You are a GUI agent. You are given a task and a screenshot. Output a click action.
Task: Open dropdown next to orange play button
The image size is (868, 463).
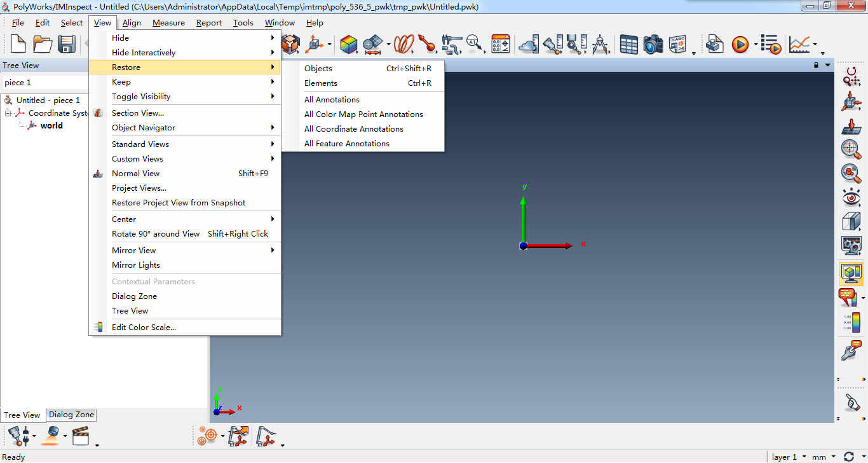(756, 45)
